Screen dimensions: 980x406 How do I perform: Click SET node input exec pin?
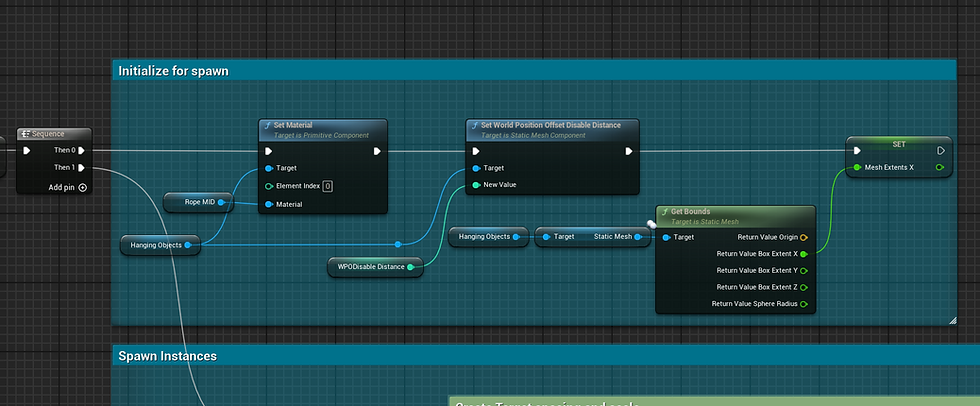[x=857, y=151]
